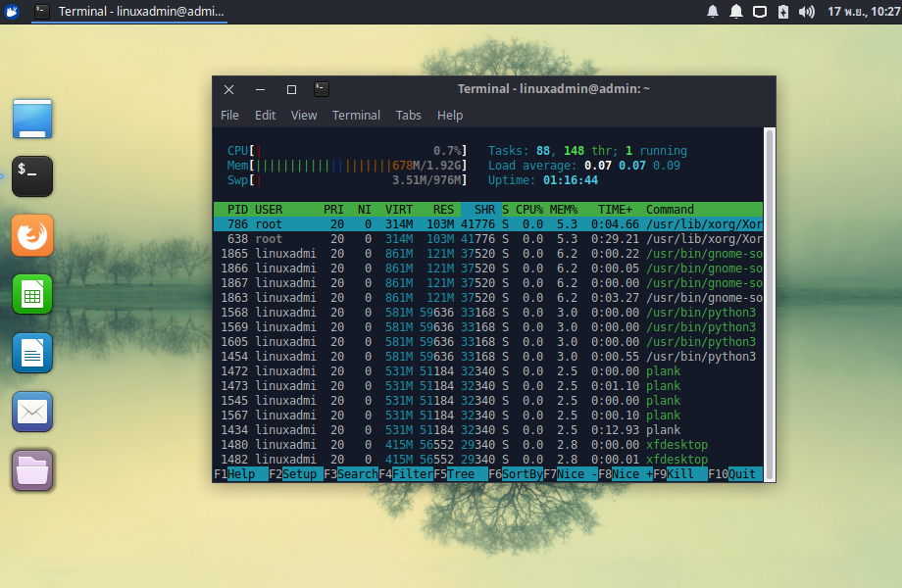Click the show desktop dock icon

32,119
